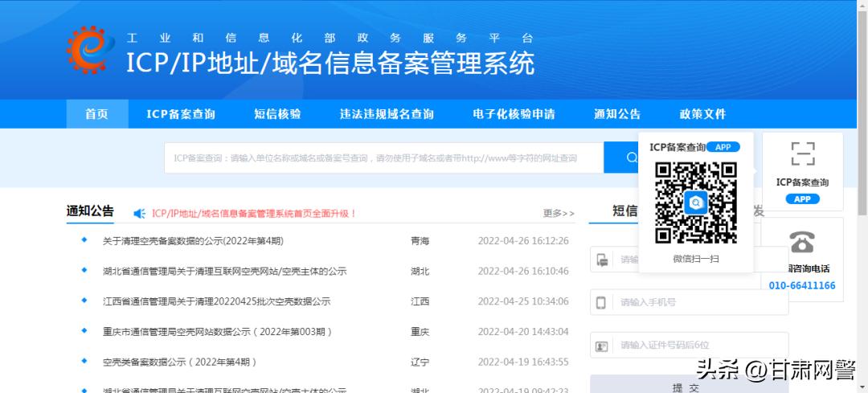The image size is (868, 393).
Task: Click the 通知公告 section heading
Action: click(x=90, y=211)
